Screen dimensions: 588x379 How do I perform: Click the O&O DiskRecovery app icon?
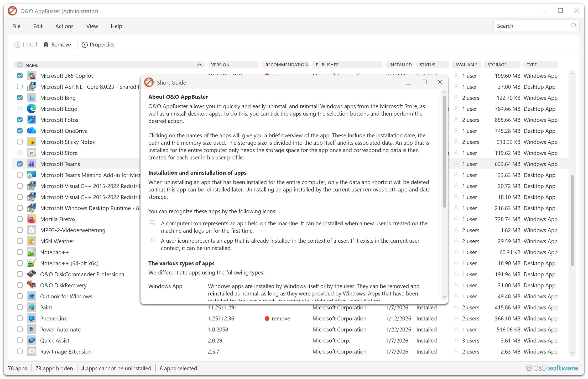[x=32, y=285]
